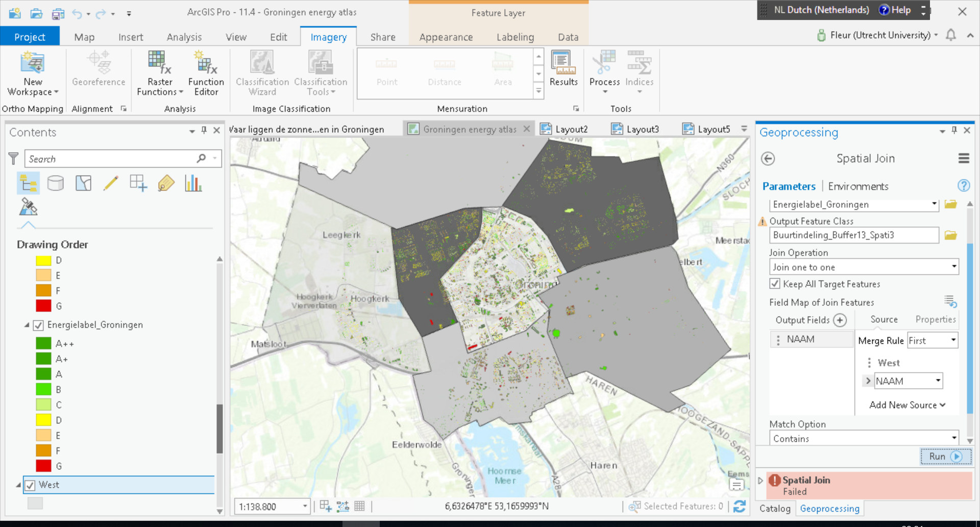Toggle Energielabel_Groningen layer visibility checkbox
Screen dimensions: 980x527
[38, 325]
